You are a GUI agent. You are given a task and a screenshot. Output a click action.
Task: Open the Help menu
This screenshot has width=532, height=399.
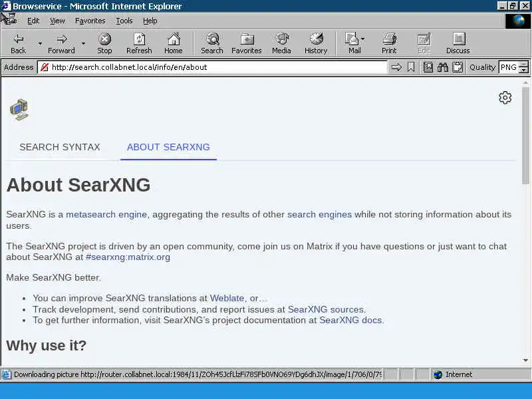tap(150, 21)
